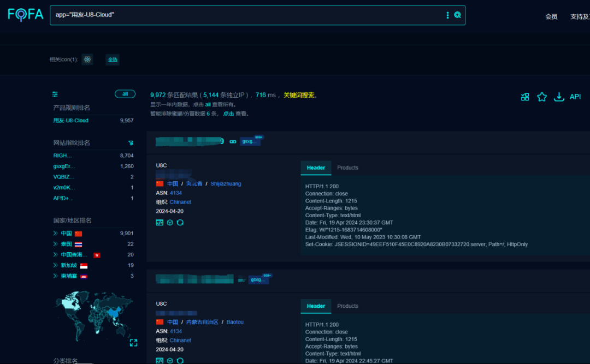Filter by v2m0K... fingerprint
The height and width of the screenshot is (364, 590).
[x=64, y=187]
